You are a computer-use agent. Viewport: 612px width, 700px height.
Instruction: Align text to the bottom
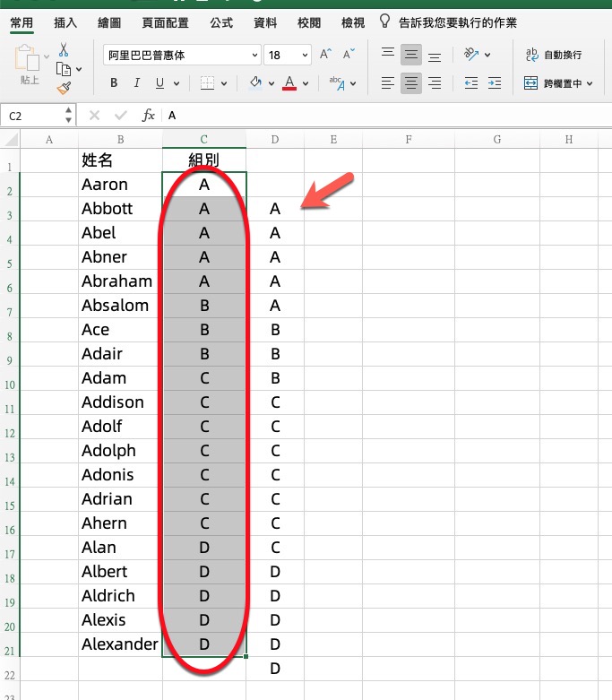pyautogui.click(x=435, y=56)
